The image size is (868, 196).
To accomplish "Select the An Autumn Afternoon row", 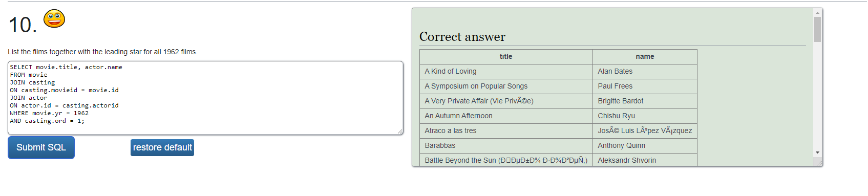I will tap(558, 116).
